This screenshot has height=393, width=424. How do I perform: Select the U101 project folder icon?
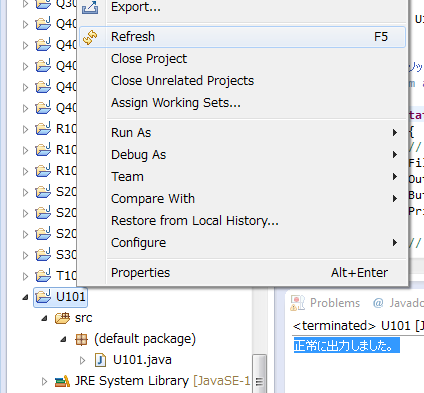coord(43,296)
